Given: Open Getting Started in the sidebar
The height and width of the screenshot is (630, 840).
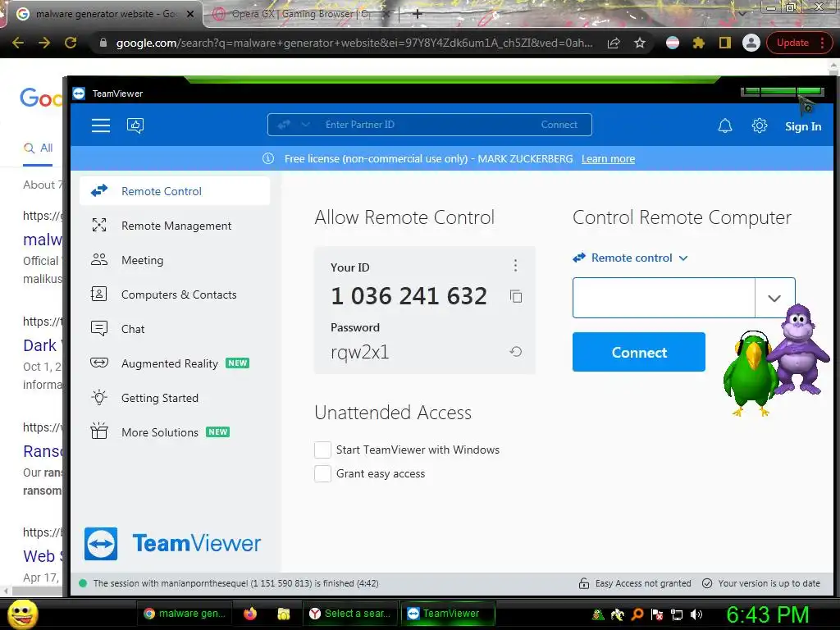Looking at the screenshot, I should click(175, 398).
